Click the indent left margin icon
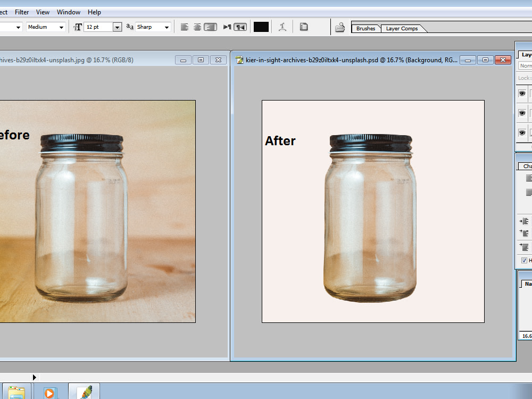532x399 pixels. click(x=524, y=221)
